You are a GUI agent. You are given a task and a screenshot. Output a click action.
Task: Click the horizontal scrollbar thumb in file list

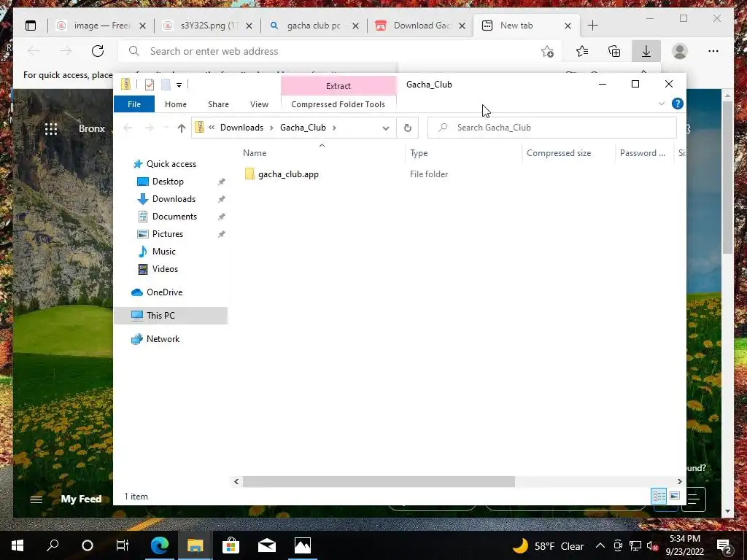379,482
